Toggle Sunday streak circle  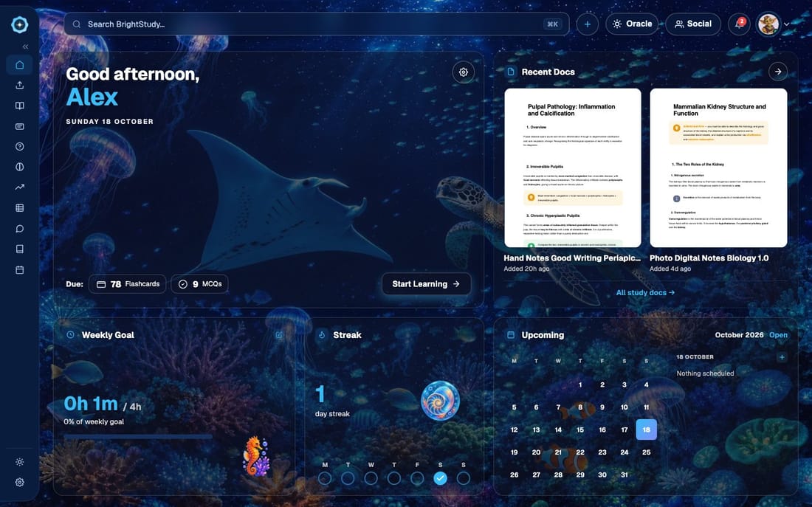(x=464, y=478)
